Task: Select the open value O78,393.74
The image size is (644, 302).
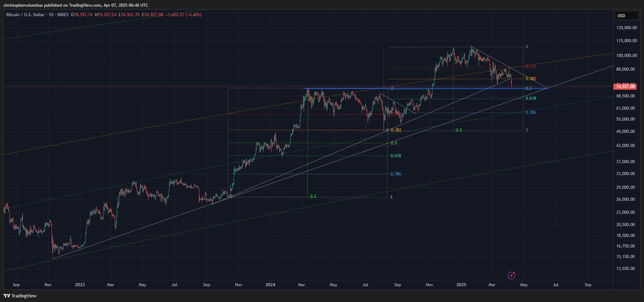Action: click(81, 15)
